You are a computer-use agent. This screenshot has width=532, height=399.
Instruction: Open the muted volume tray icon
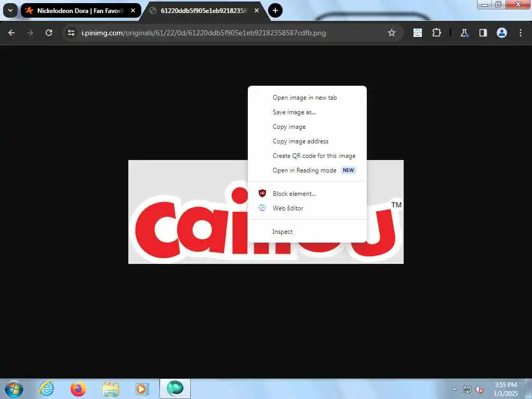point(480,390)
